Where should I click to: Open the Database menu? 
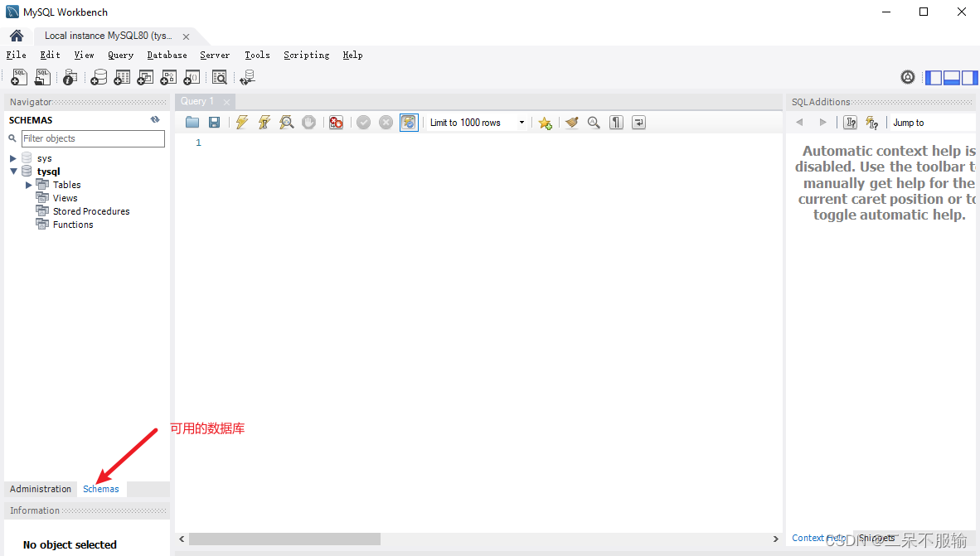tap(167, 55)
